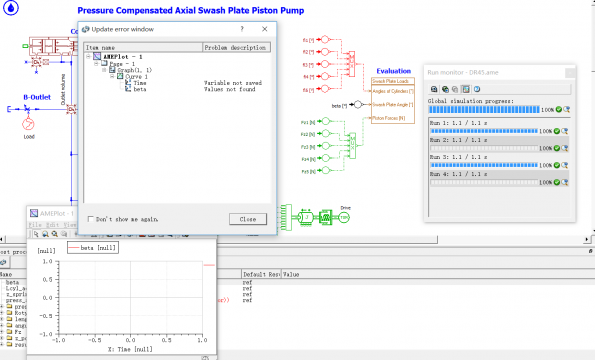Click the Run 1 progress bar
Viewport: 595px width, 360px height.
[x=484, y=131]
